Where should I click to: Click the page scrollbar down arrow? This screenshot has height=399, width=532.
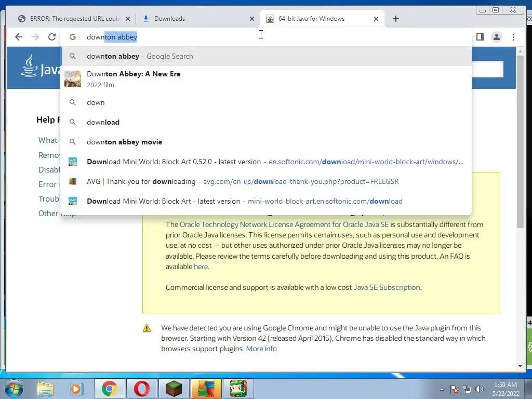point(520,366)
